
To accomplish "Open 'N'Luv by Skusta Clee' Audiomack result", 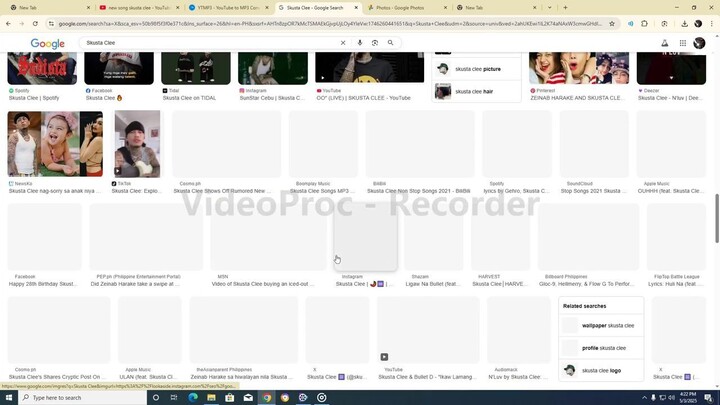I will click(518, 338).
